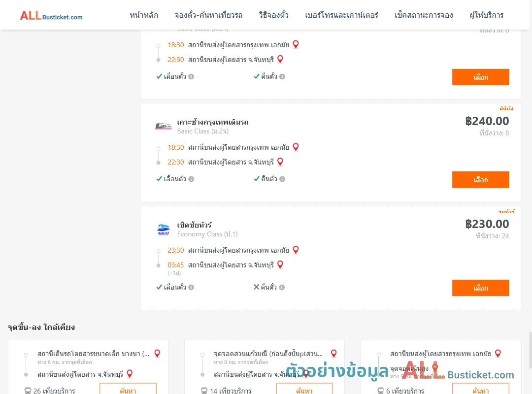Open จองตั๋ว-ค้นหาเที่ยวรถ menu

click(208, 15)
